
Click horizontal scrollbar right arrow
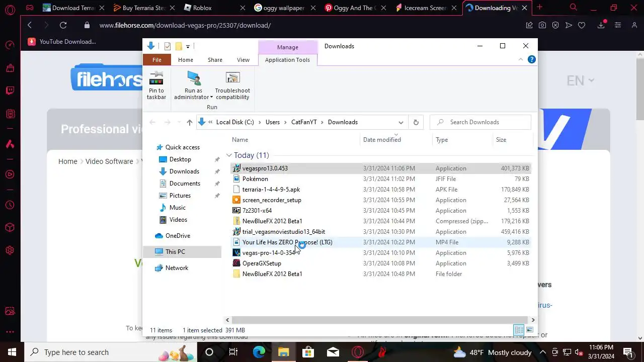tap(533, 320)
